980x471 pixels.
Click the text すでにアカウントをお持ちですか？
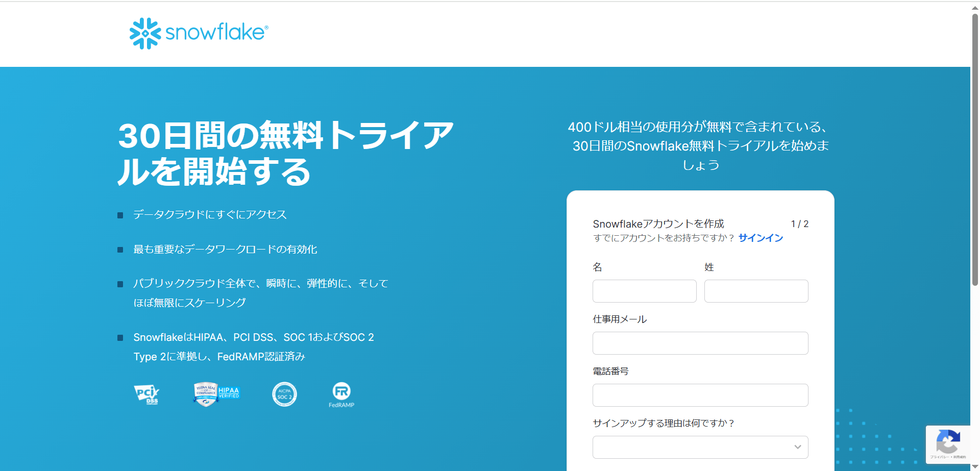664,238
